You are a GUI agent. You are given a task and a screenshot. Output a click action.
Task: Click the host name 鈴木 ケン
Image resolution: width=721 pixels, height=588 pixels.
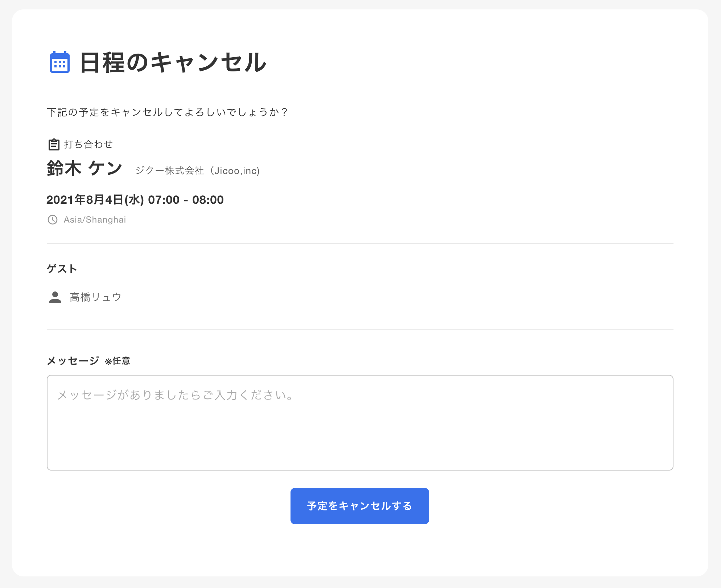coord(84,169)
